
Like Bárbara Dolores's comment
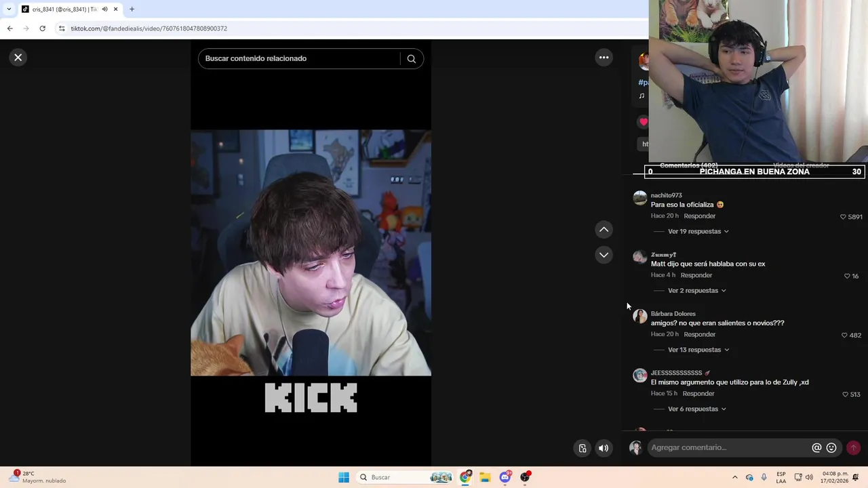click(844, 335)
